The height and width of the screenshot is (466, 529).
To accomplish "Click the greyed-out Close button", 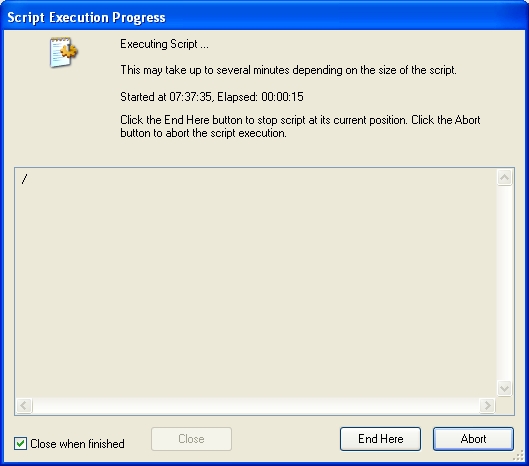I will coord(191,439).
